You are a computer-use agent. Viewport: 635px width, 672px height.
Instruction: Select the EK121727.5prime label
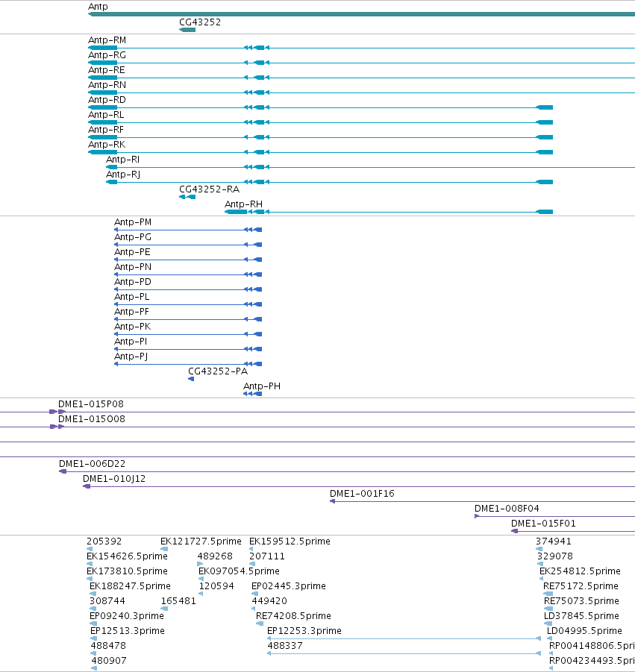click(x=201, y=541)
